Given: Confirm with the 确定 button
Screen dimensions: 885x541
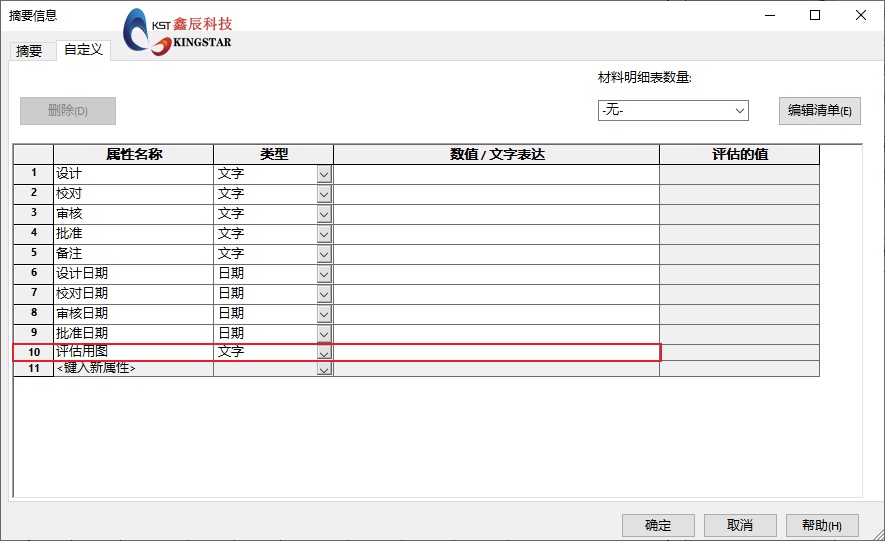Looking at the screenshot, I should tap(658, 525).
